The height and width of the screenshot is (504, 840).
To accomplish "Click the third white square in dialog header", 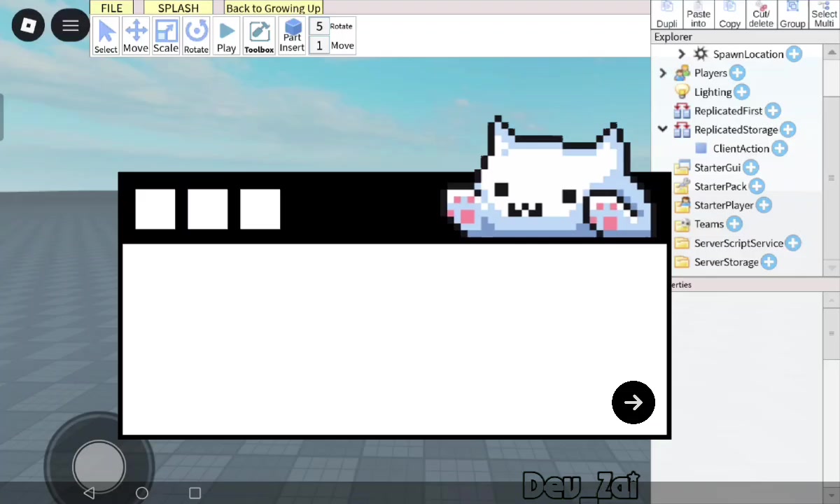I will click(260, 209).
